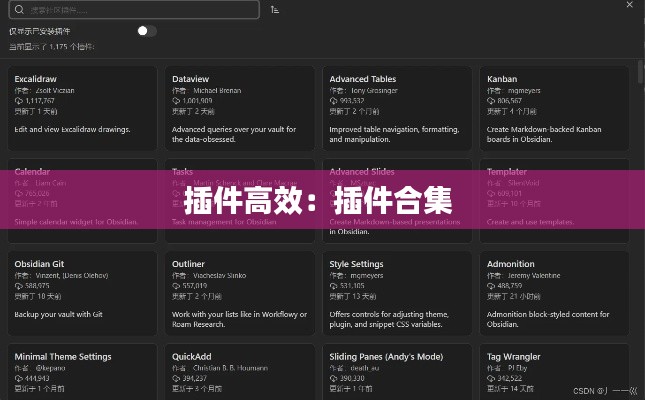Open the Excalidraw plugin card

pos(82,108)
